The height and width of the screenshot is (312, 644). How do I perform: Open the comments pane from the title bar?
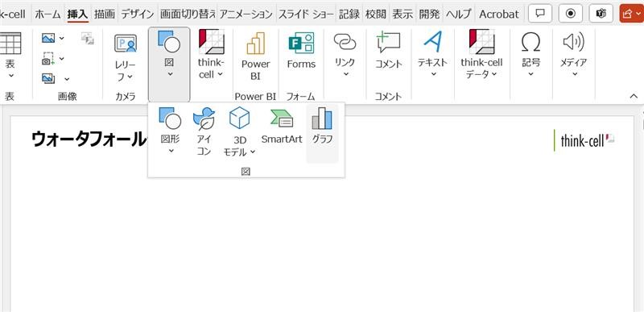click(539, 14)
